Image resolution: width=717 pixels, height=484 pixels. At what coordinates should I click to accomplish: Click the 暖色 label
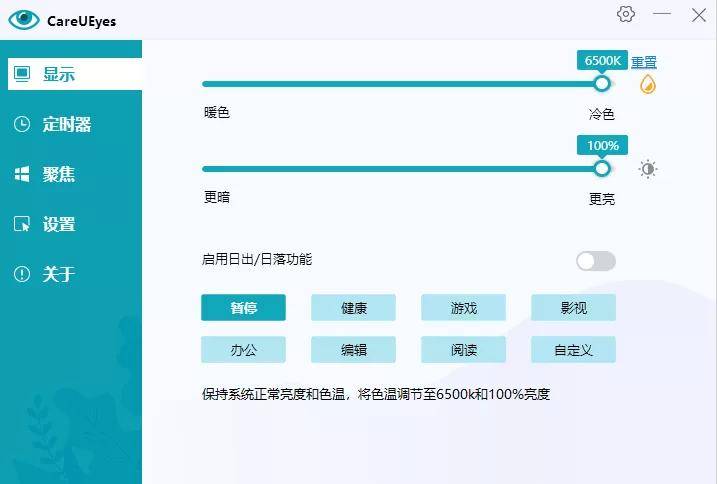pos(217,113)
